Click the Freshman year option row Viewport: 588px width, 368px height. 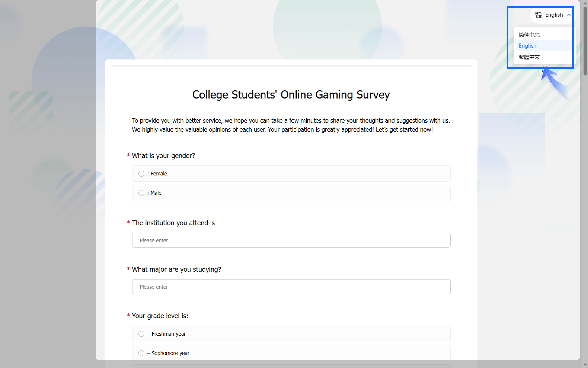[291, 334]
